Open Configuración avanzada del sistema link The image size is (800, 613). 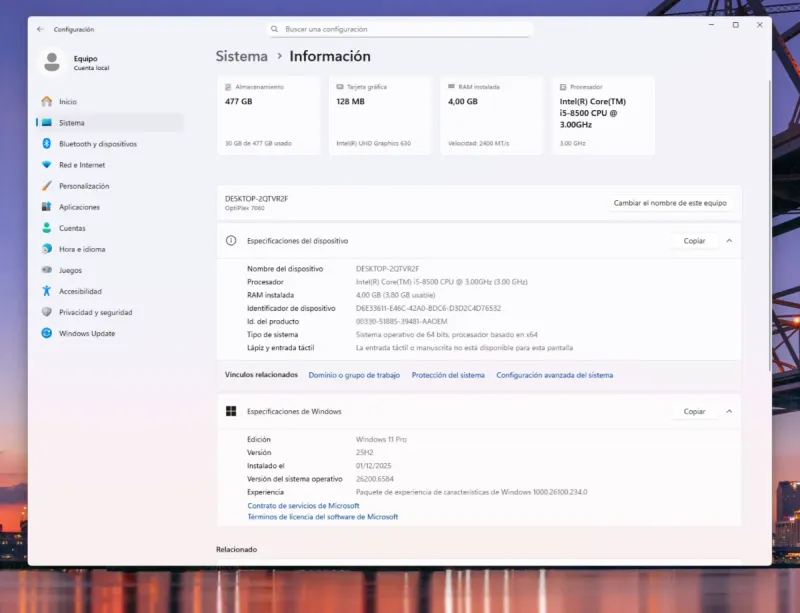[555, 375]
